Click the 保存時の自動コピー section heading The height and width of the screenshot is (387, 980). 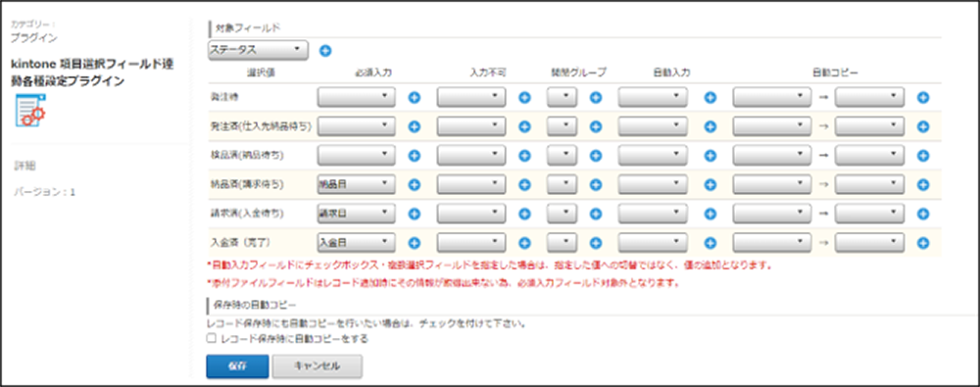pyautogui.click(x=255, y=305)
